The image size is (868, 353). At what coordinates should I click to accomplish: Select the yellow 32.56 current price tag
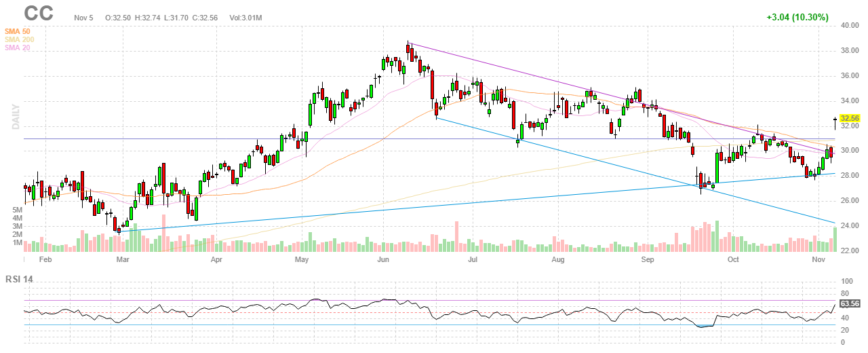850,117
